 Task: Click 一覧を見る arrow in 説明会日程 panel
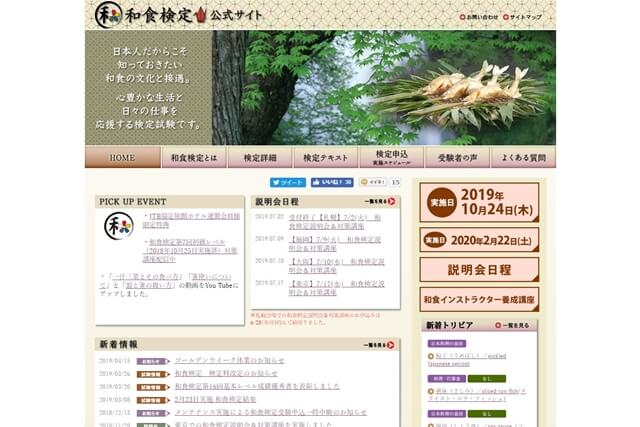(x=380, y=201)
